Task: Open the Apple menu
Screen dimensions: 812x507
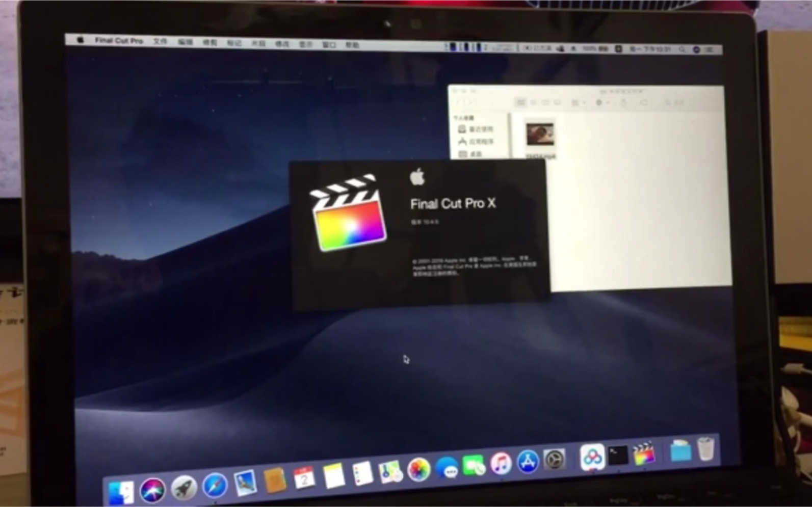Action: (x=80, y=40)
